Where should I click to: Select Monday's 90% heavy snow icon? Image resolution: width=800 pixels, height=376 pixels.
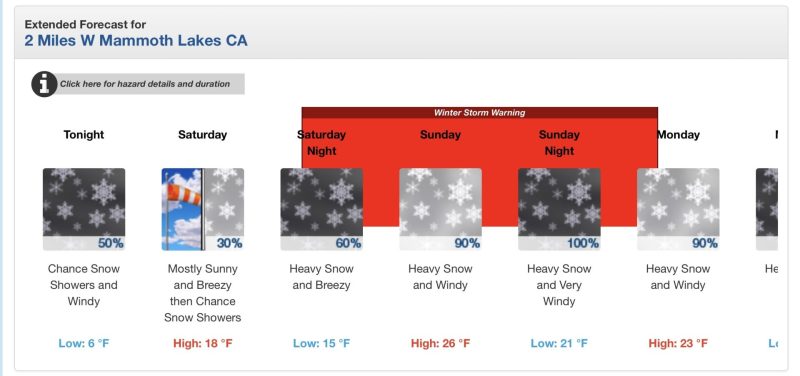[x=678, y=209]
